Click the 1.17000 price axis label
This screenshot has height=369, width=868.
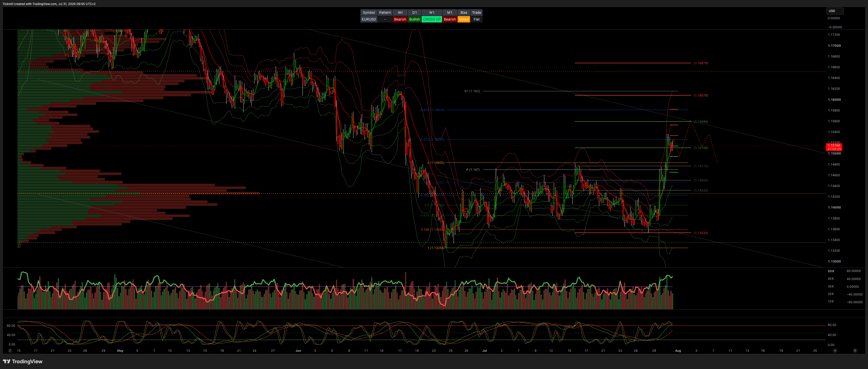834,45
